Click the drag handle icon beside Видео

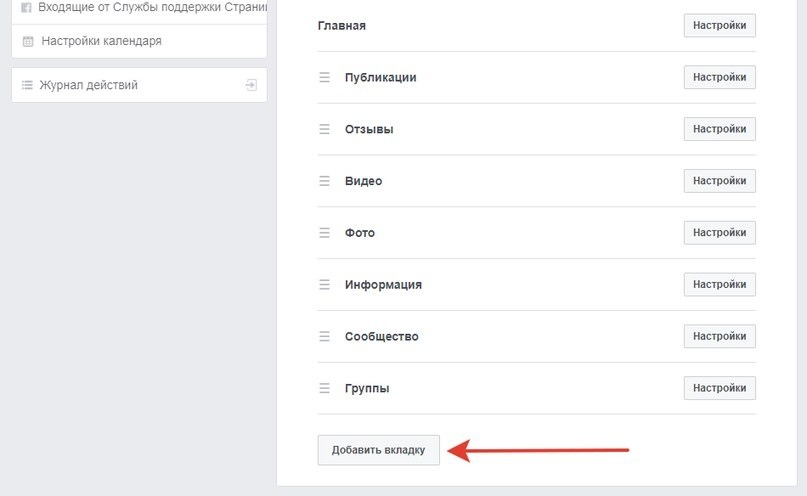click(324, 181)
